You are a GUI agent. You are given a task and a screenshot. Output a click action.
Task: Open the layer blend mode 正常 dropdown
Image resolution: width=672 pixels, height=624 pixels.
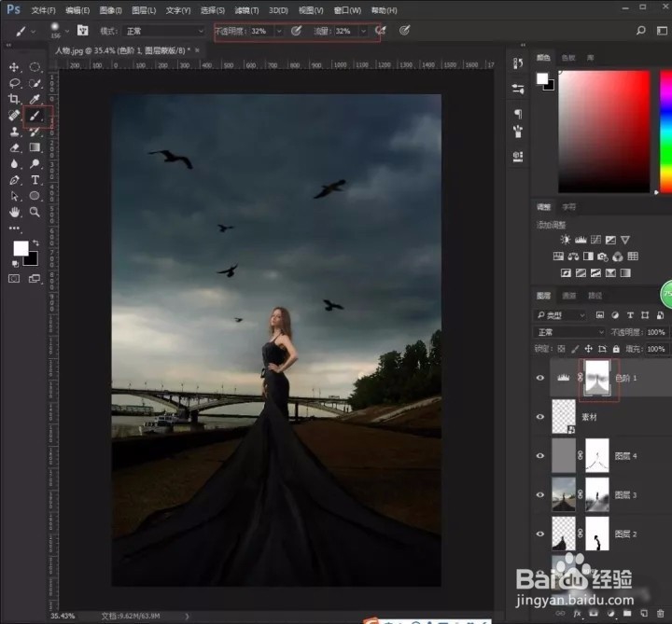(569, 332)
